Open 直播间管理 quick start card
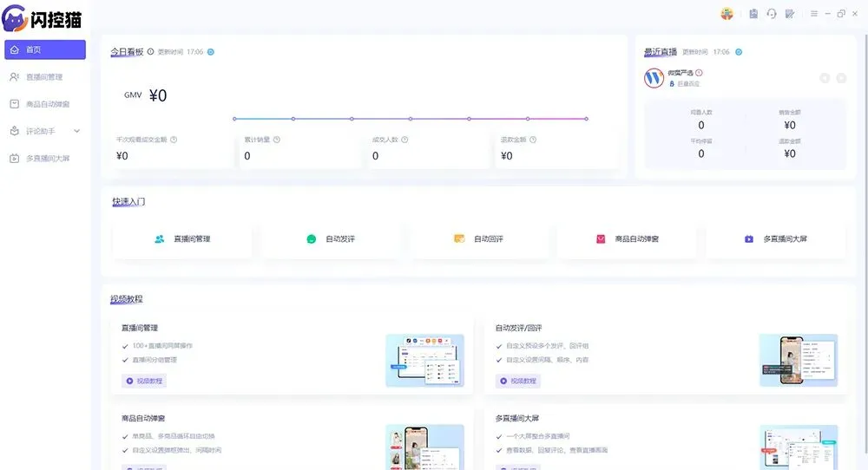Viewport: 868px width, 470px height. pyautogui.click(x=181, y=239)
